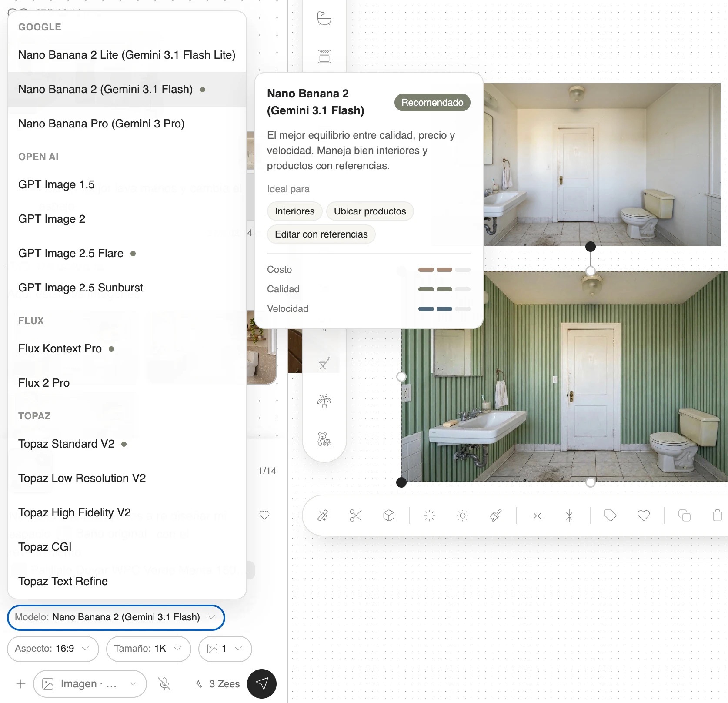The image size is (728, 703).
Task: Send the prompt with the paper plane button
Action: [x=262, y=683]
